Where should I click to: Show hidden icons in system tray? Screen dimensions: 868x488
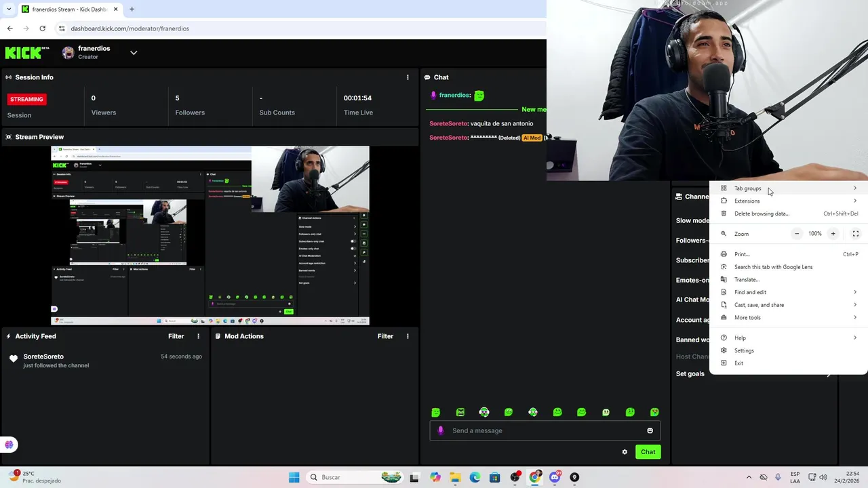pos(749,477)
